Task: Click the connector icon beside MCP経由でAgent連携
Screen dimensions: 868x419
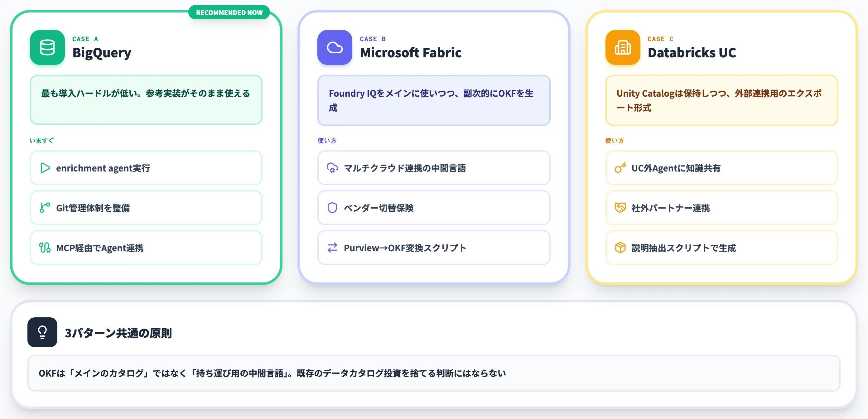Action: [x=45, y=248]
